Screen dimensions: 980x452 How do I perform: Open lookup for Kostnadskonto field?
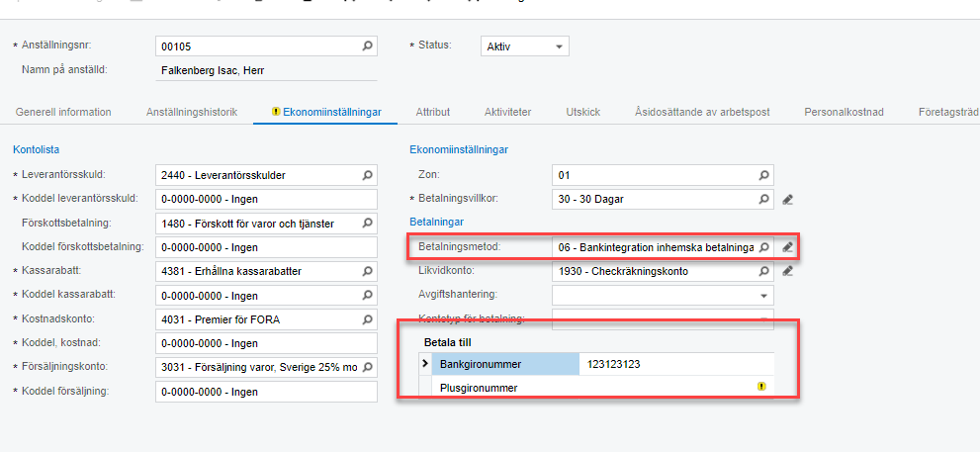(x=367, y=319)
